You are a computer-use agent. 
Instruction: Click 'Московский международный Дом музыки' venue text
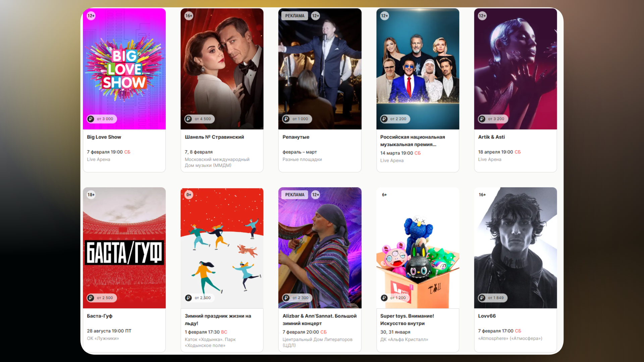[x=217, y=163]
